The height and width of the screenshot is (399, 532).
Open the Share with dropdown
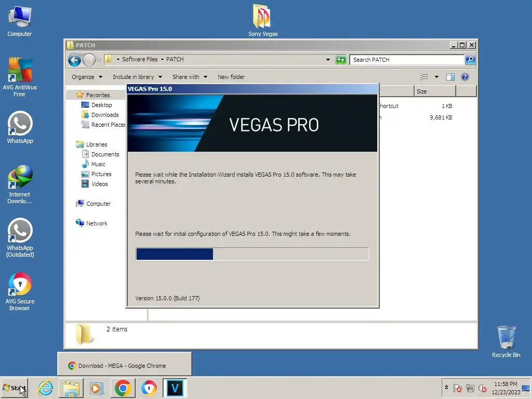190,77
